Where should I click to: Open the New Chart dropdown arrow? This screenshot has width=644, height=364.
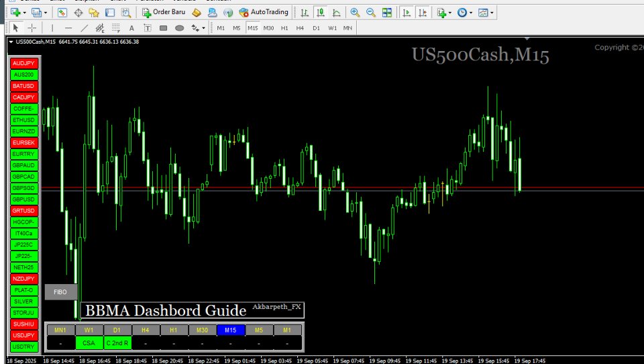click(x=24, y=13)
